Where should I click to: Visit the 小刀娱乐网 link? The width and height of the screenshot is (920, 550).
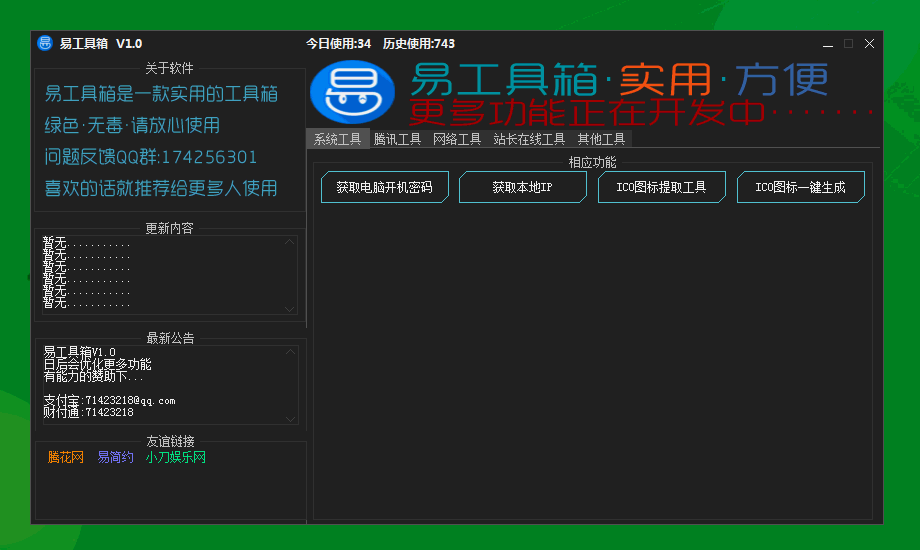[176, 457]
